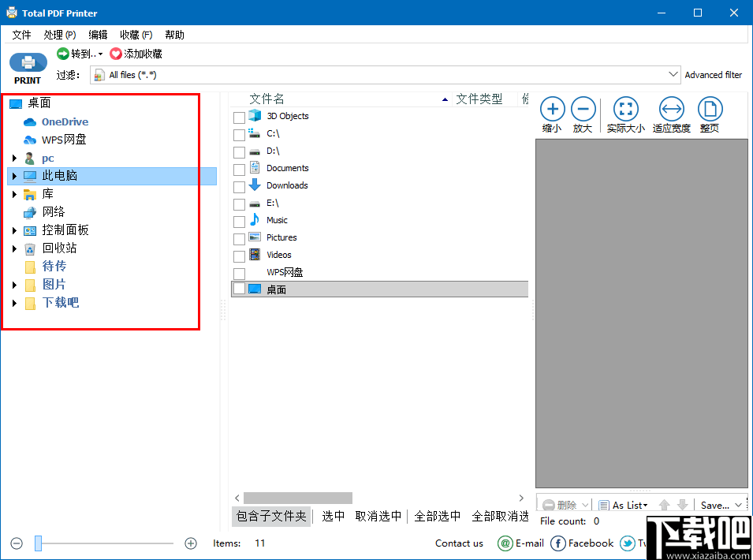The width and height of the screenshot is (753, 560).
Task: Expand the 此电脑 tree node
Action: (x=14, y=175)
